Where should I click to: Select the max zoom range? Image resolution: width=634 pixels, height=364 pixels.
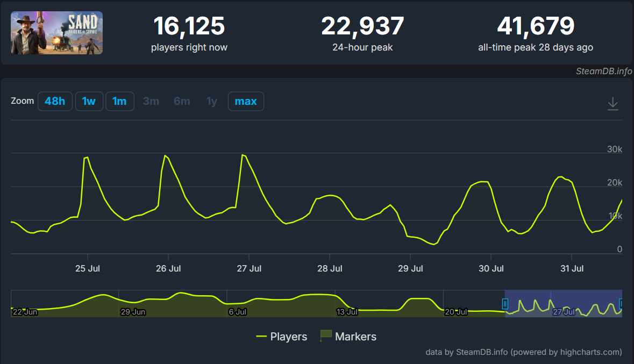(x=246, y=101)
